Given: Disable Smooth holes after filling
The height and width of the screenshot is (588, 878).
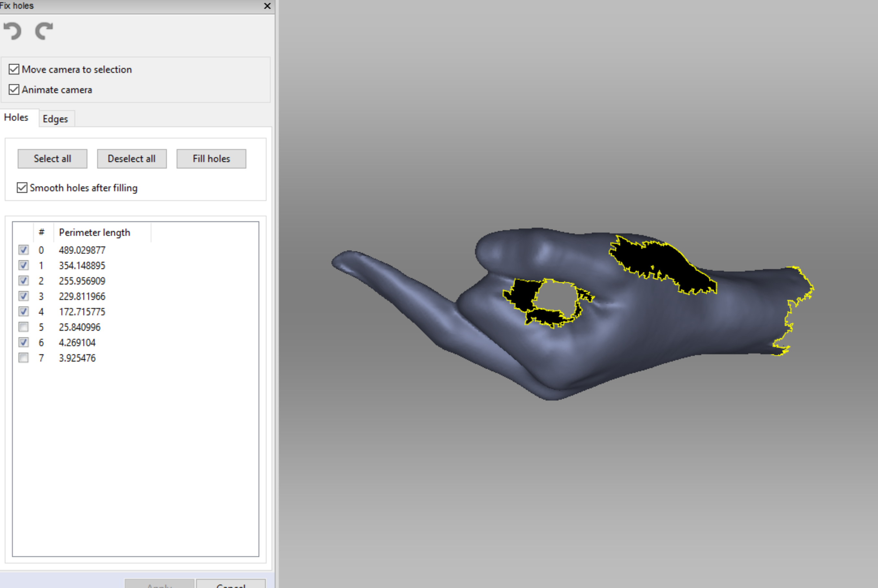Looking at the screenshot, I should pyautogui.click(x=22, y=187).
